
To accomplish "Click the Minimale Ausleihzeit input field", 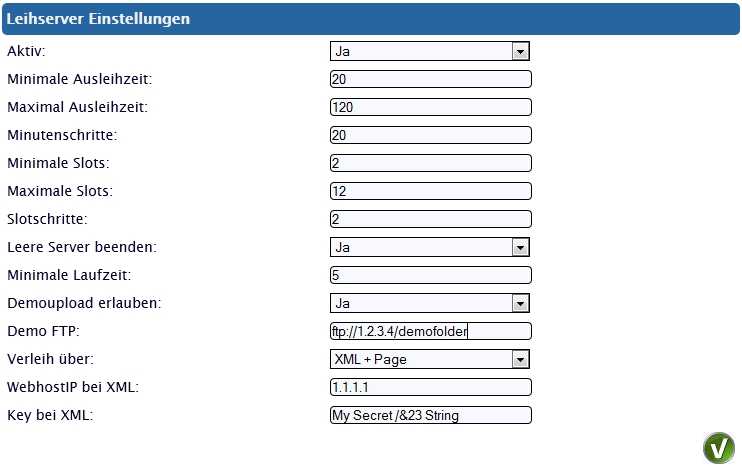I will (x=431, y=79).
